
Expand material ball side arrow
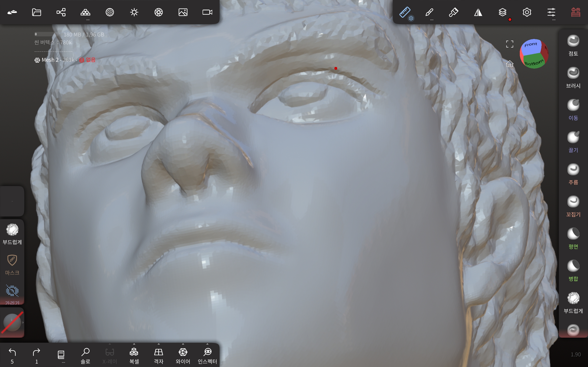tap(23, 323)
